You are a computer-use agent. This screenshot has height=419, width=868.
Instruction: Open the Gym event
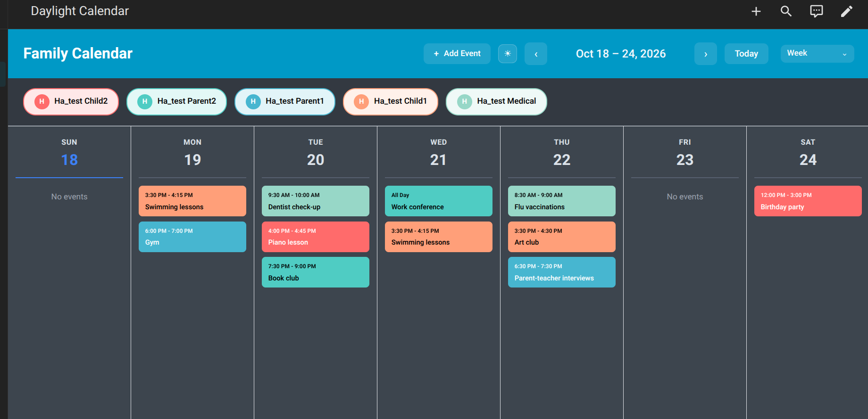[x=192, y=237]
